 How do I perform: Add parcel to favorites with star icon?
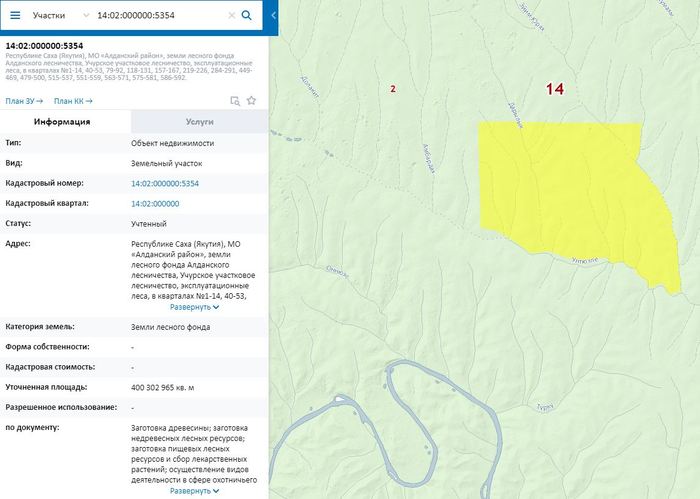252,100
